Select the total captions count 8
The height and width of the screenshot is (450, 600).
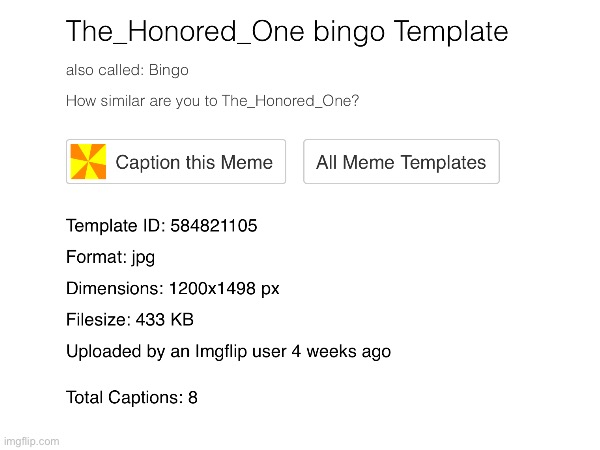click(x=192, y=397)
